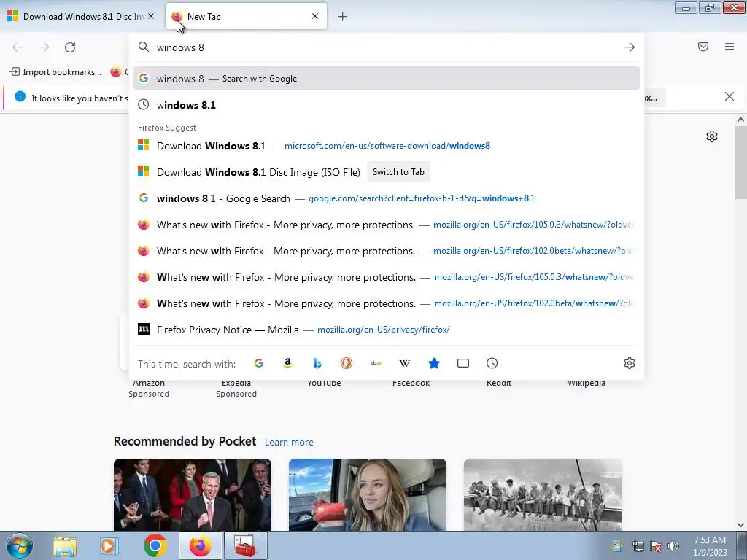Open Firefox Privacy Notice — Mozilla suggestion

point(387,330)
